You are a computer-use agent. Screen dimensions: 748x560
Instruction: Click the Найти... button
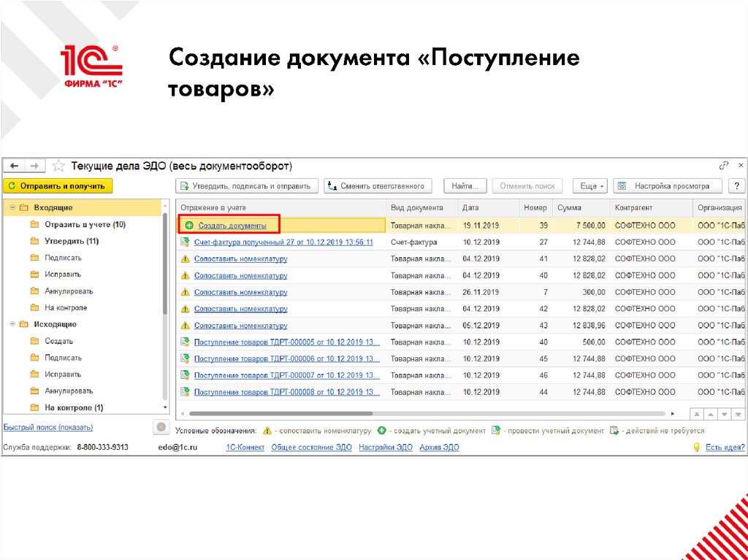point(465,185)
